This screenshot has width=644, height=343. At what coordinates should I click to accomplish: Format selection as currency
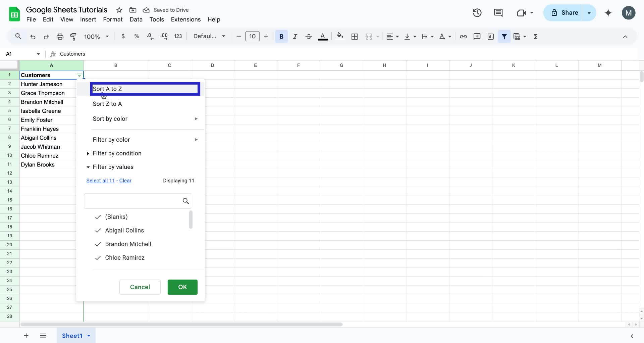[123, 36]
